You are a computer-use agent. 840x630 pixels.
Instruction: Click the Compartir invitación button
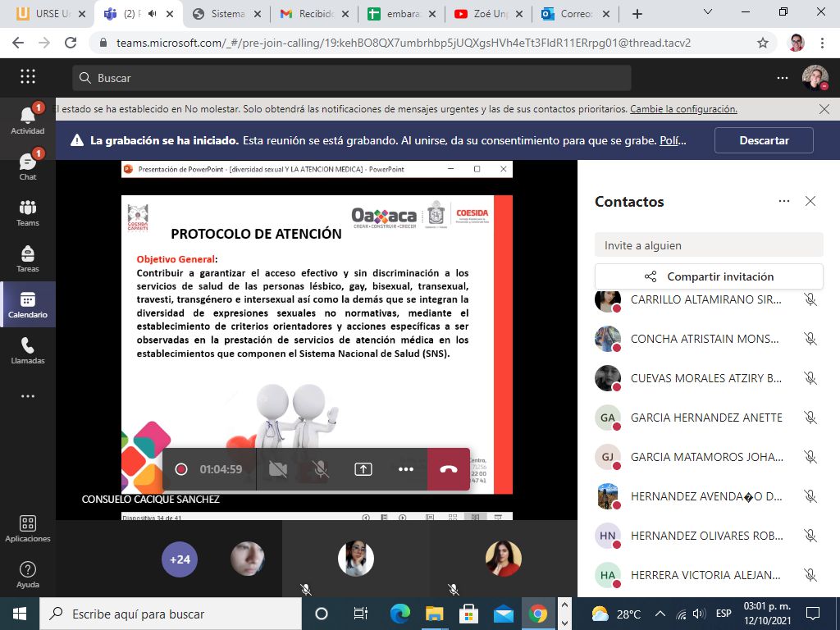709,276
